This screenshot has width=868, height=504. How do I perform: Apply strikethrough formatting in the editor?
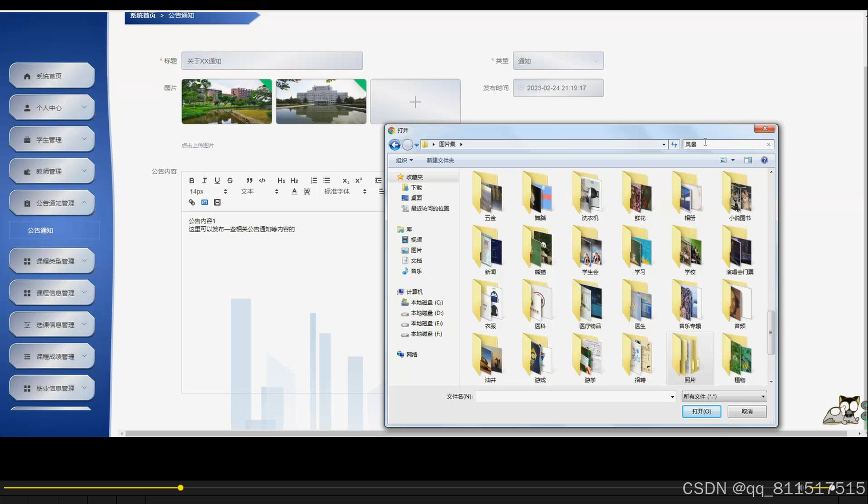click(230, 180)
